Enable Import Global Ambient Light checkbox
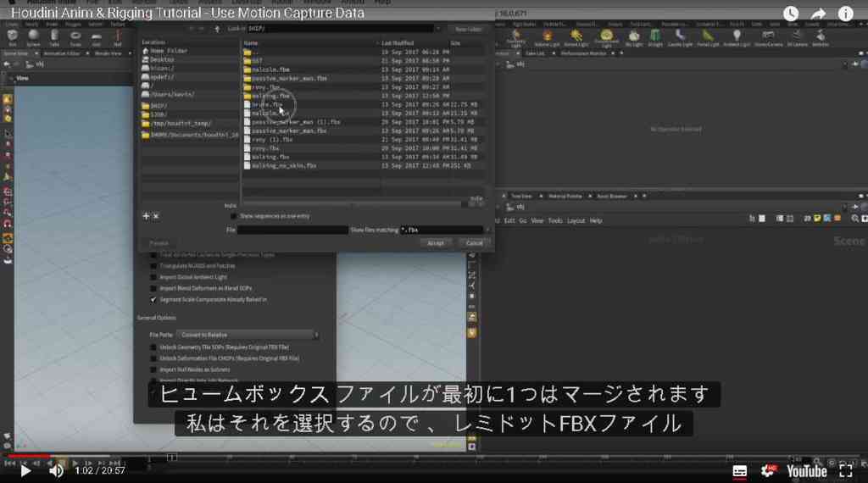The height and width of the screenshot is (483, 868). 153,277
